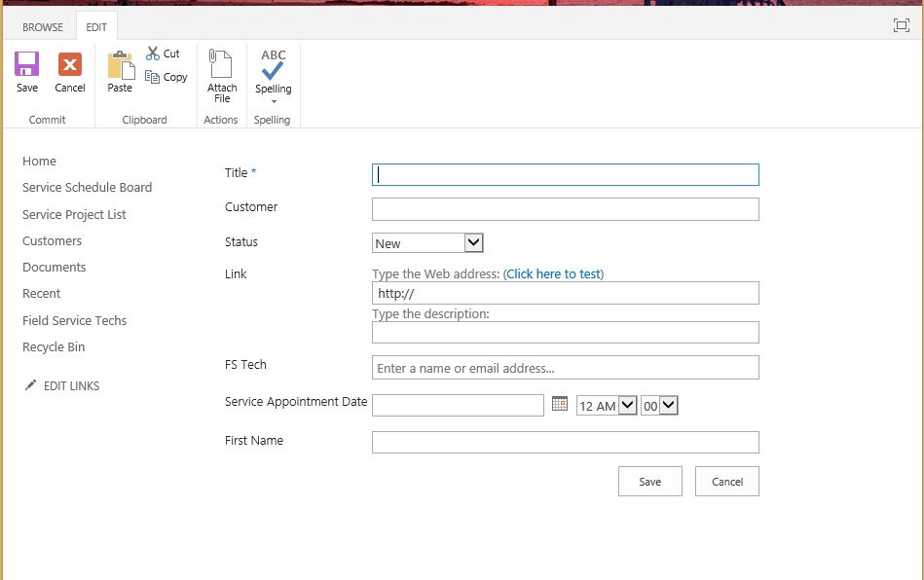Follow the 'Click here to test' link
This screenshot has width=924, height=580.
553,273
